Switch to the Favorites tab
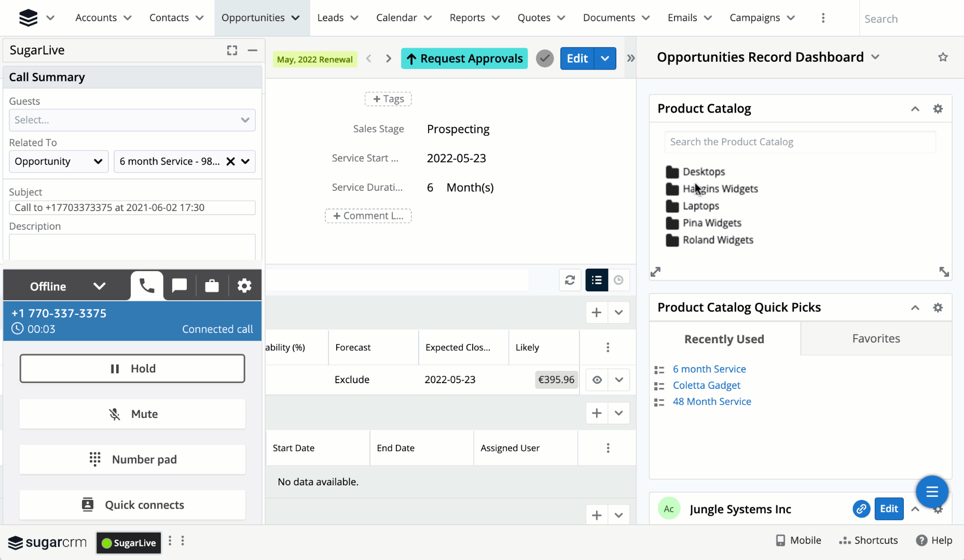The height and width of the screenshot is (560, 964). click(876, 339)
